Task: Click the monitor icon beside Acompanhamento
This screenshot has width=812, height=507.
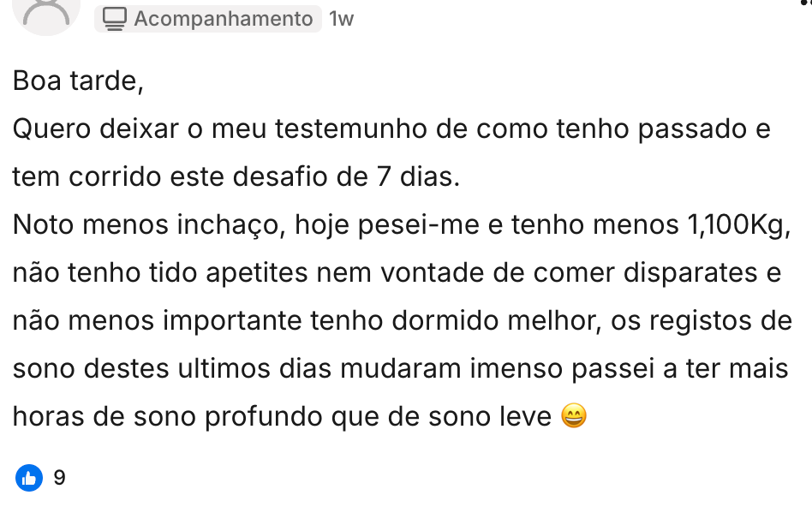Action: (115, 19)
